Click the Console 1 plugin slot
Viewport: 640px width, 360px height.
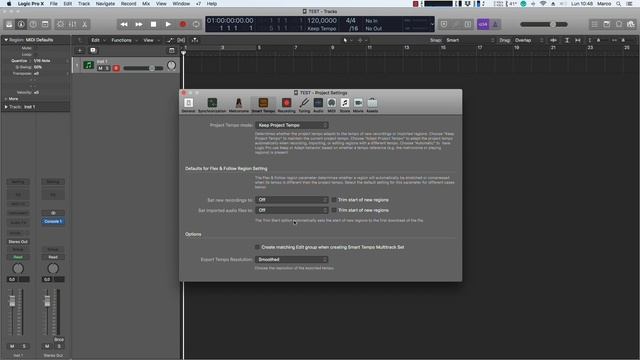(x=53, y=221)
